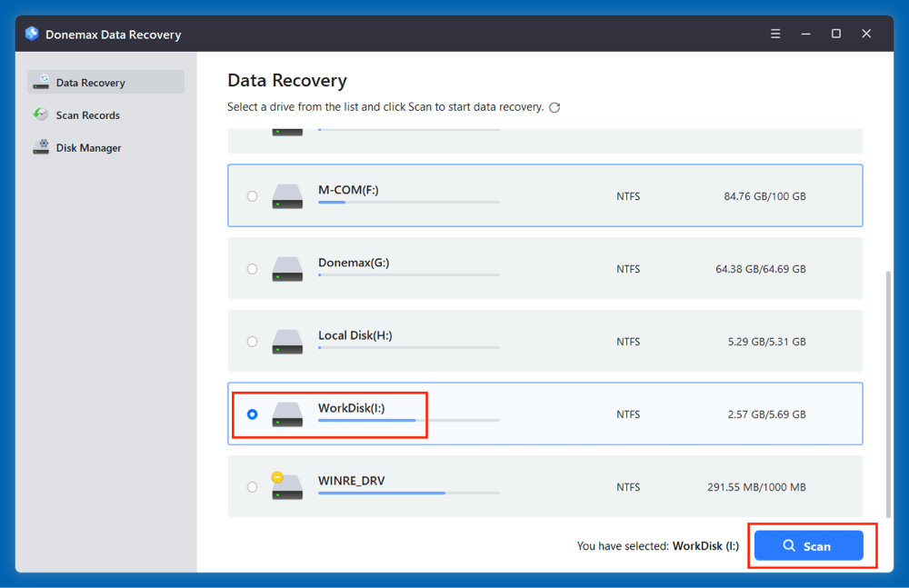Click the selected WorkDisk(I:) drive row
909x588 pixels.
[x=545, y=414]
